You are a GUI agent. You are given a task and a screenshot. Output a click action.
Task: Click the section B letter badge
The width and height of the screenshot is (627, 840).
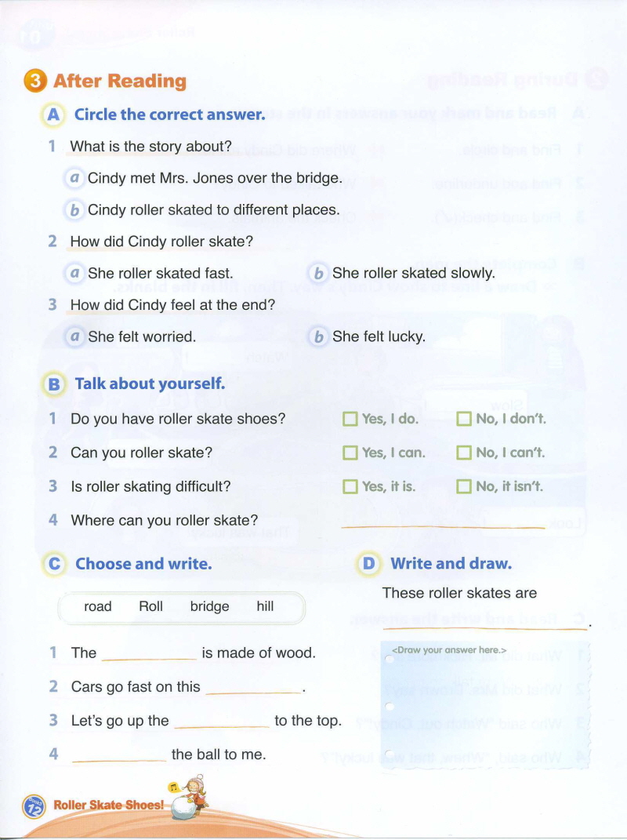click(54, 384)
